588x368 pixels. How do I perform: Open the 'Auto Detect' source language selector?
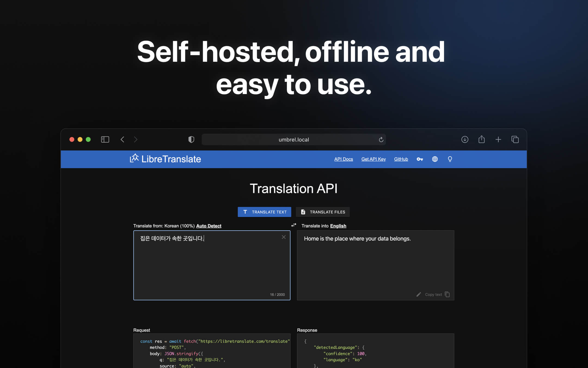click(209, 226)
